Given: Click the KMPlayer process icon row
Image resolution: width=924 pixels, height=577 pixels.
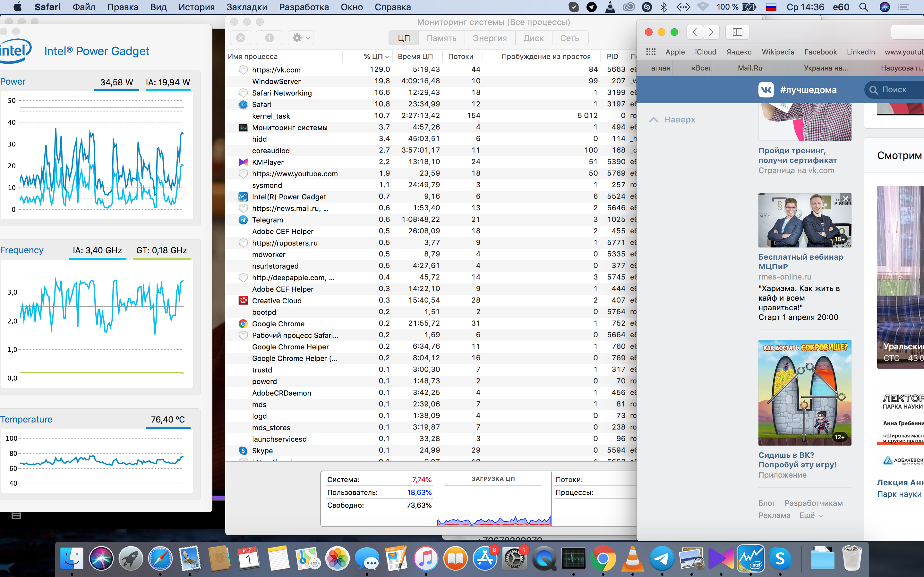Looking at the screenshot, I should coord(243,162).
